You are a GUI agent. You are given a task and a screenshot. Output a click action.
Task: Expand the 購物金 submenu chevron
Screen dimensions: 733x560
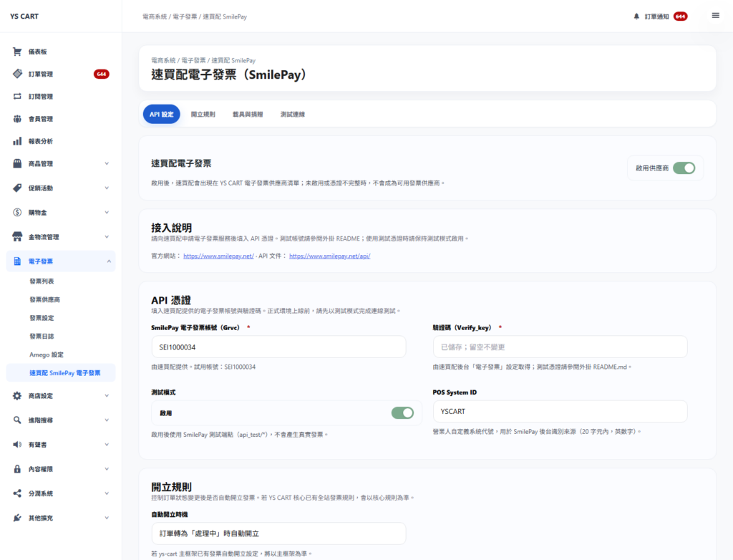point(107,213)
